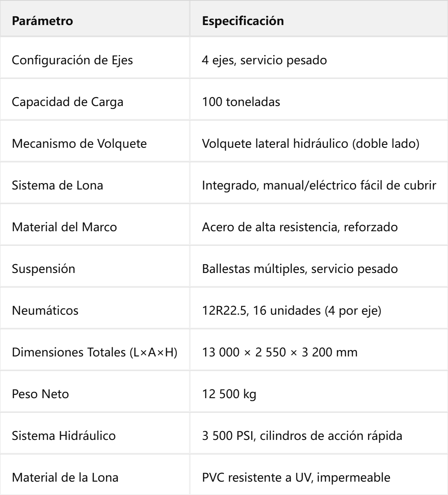Viewport: 448px width, 495px height.
Task: Select the '12R22.5, 16 unidades' cell
Action: [x=319, y=308]
